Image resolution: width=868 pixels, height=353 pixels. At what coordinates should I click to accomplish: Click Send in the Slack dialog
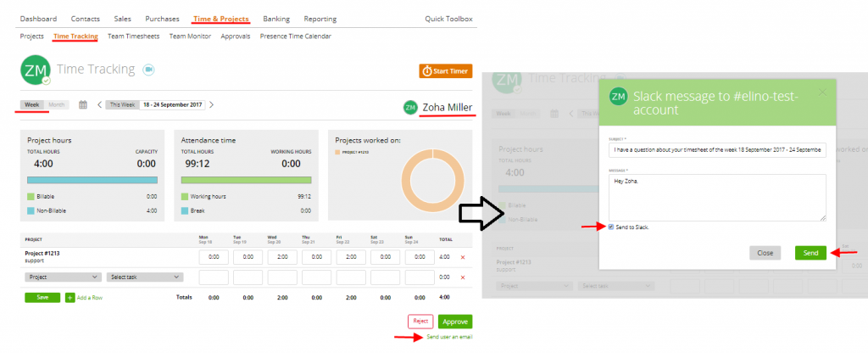coord(810,253)
